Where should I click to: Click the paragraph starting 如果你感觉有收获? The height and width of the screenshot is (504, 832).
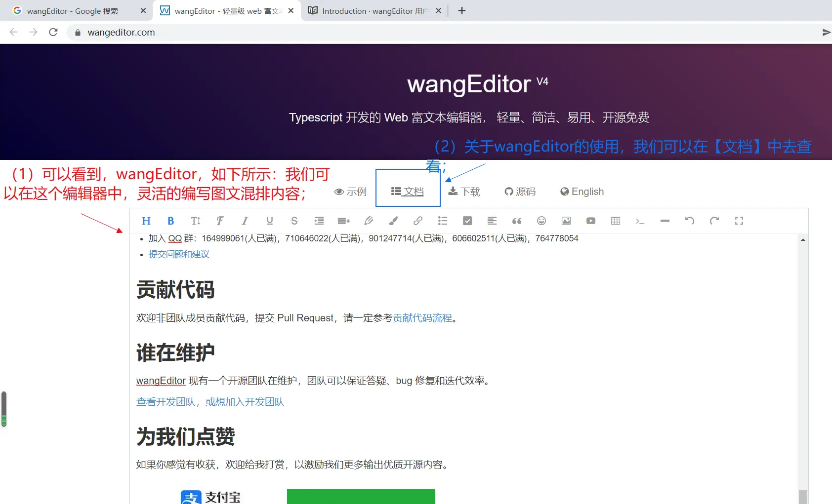[x=292, y=465]
